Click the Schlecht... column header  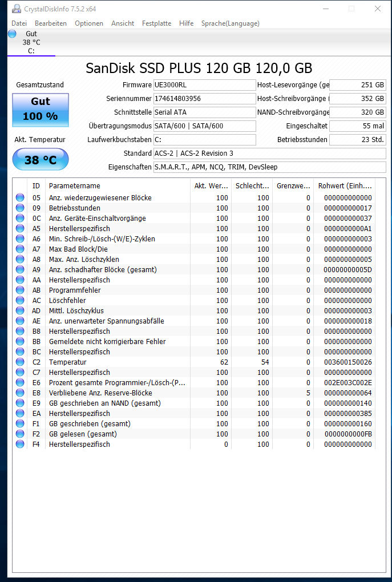(x=252, y=186)
